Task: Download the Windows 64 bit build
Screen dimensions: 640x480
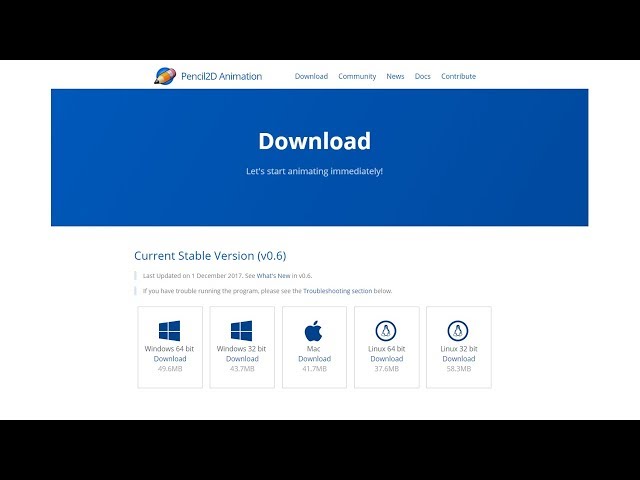Action: click(170, 359)
